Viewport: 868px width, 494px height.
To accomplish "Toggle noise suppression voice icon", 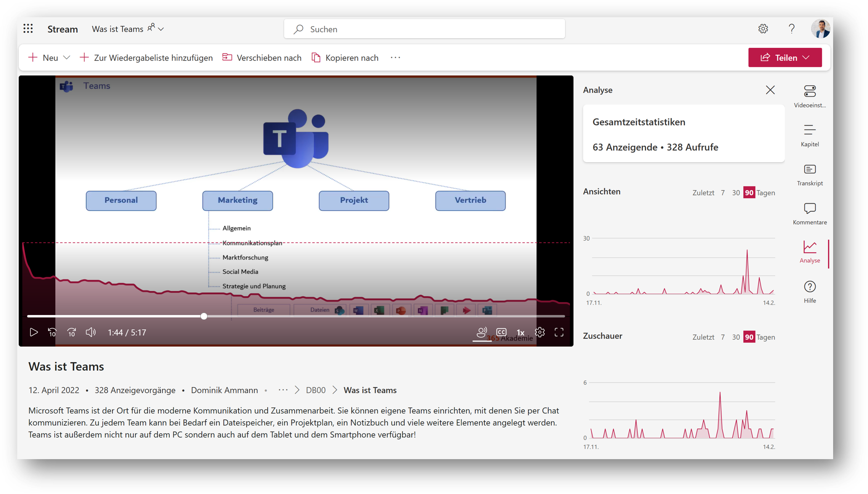I will coord(482,332).
